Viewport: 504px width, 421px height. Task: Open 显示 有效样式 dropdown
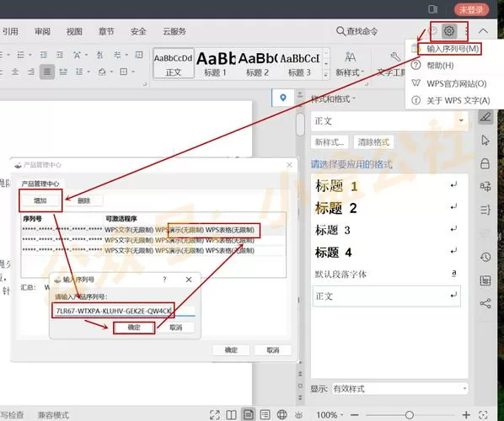pyautogui.click(x=399, y=388)
